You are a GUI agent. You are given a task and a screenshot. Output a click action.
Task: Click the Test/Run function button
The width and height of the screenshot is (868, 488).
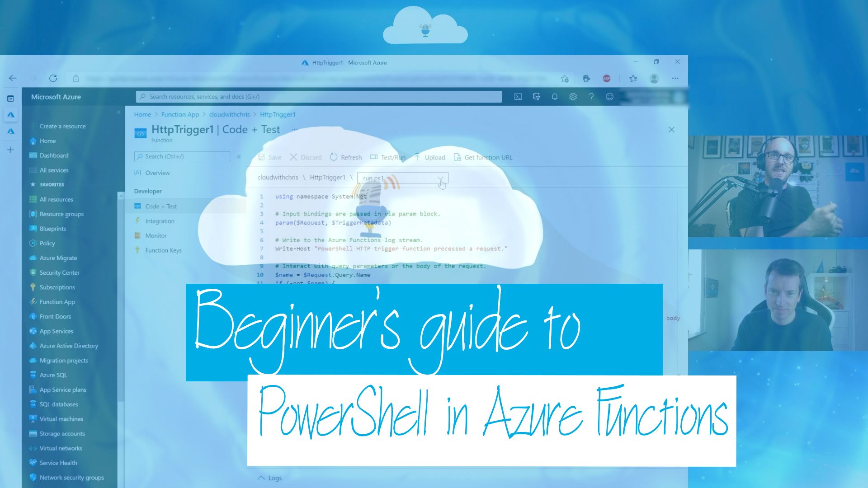click(387, 157)
